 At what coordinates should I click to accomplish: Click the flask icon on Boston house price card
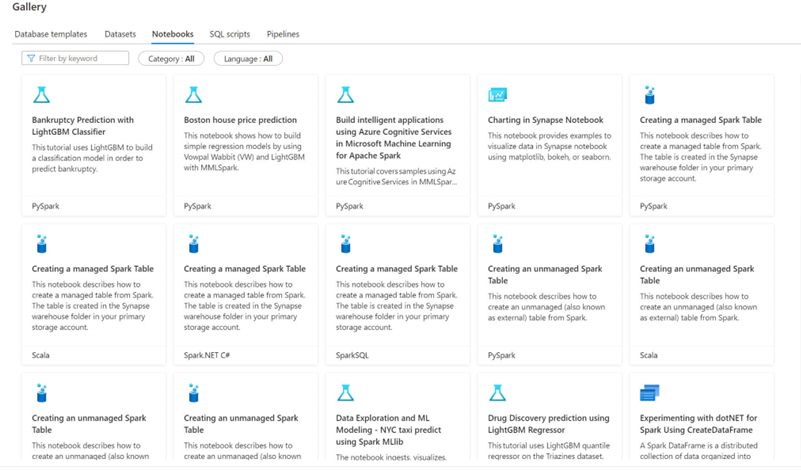[194, 95]
